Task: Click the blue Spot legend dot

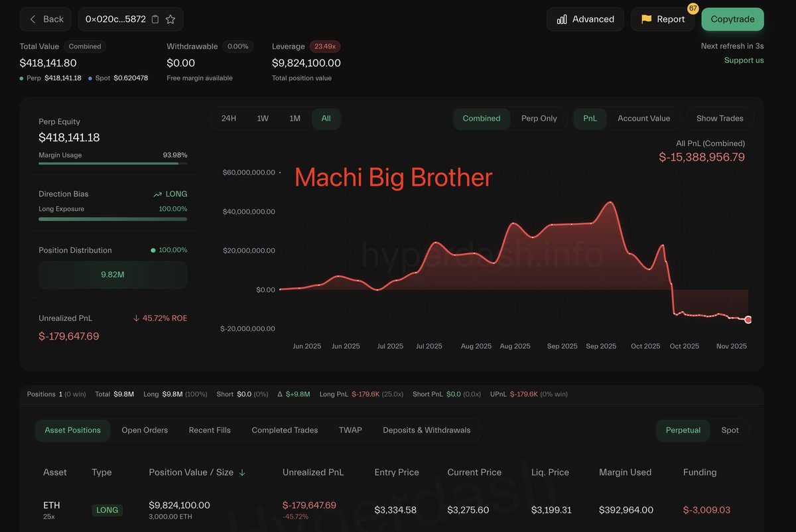Action: click(90, 78)
